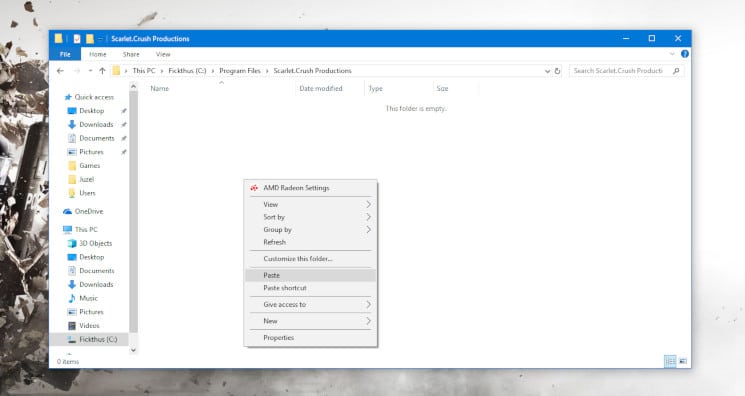Click the Videos film icon
The width and height of the screenshot is (745, 396).
tap(72, 326)
